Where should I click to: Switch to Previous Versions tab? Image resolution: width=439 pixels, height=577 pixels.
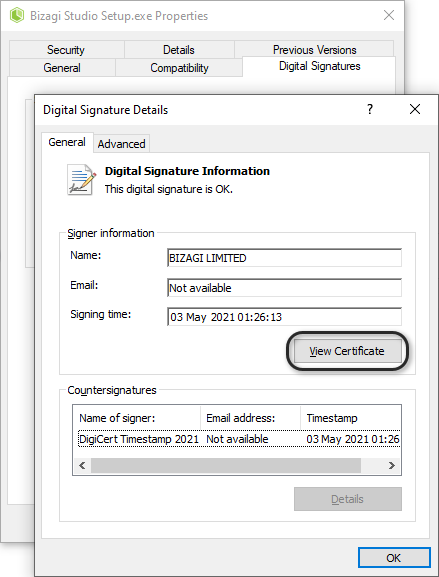point(315,50)
